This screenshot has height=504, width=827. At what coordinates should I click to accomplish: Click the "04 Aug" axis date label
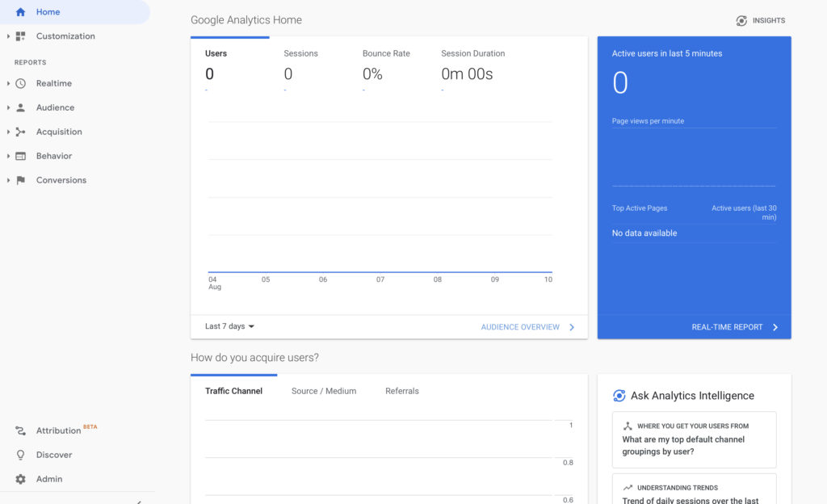[x=214, y=283]
